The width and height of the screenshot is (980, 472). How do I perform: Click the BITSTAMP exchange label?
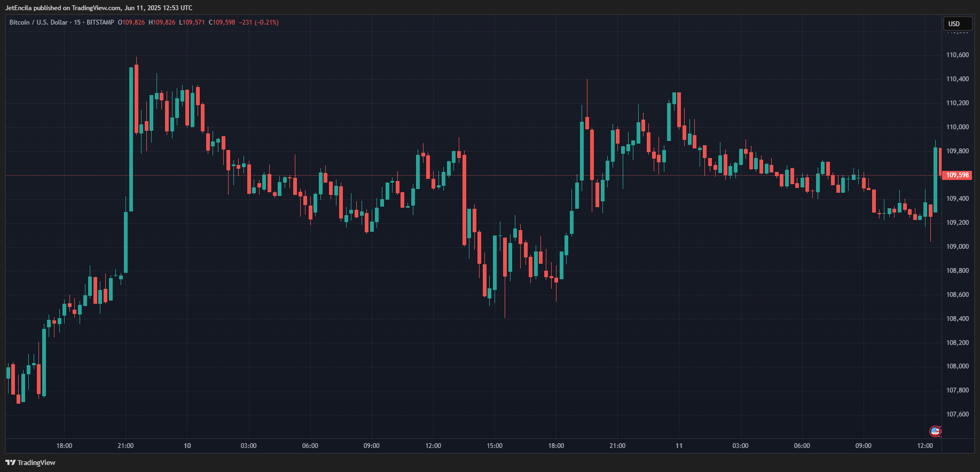[100, 22]
